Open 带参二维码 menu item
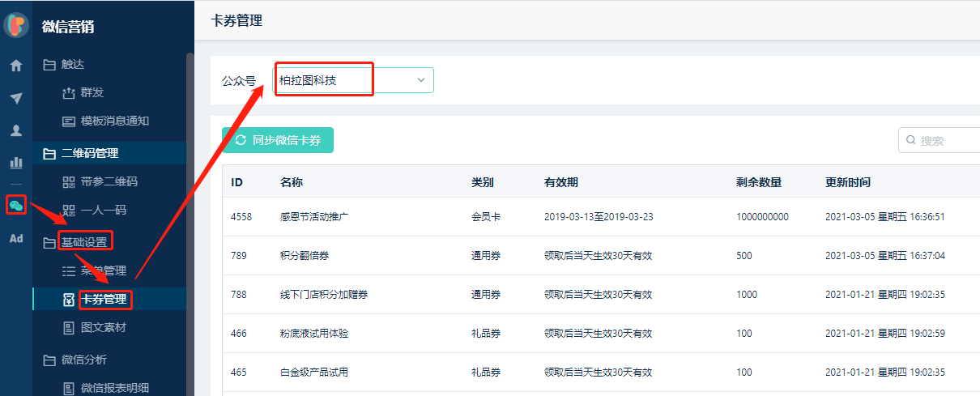The height and width of the screenshot is (396, 980). (109, 182)
